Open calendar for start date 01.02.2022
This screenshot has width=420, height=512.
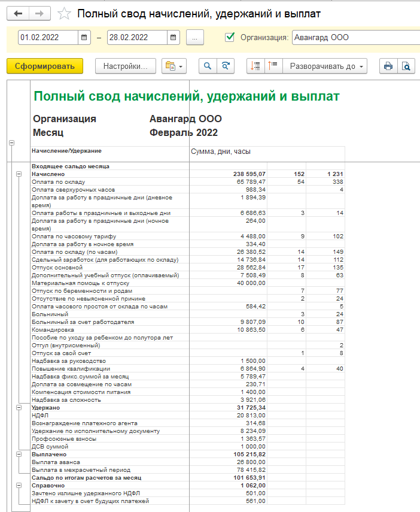tap(84, 38)
